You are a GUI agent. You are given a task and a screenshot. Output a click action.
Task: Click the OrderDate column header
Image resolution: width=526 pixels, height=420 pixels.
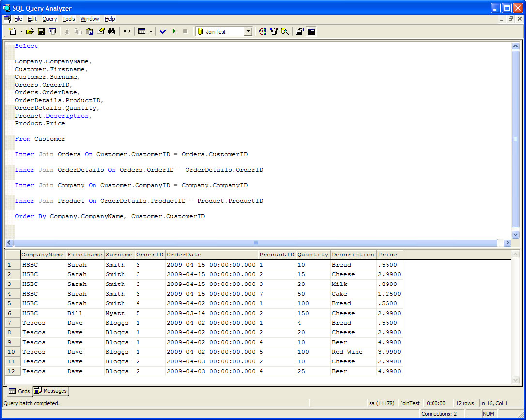tap(211, 255)
